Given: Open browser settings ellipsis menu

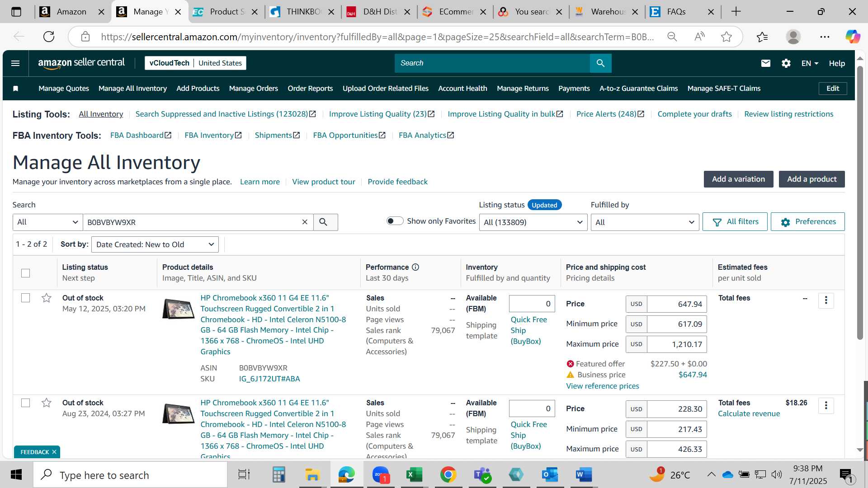Looking at the screenshot, I should 825,37.
